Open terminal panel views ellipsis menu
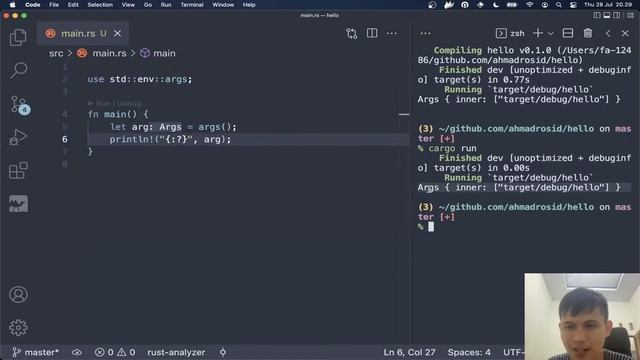 pyautogui.click(x=425, y=33)
